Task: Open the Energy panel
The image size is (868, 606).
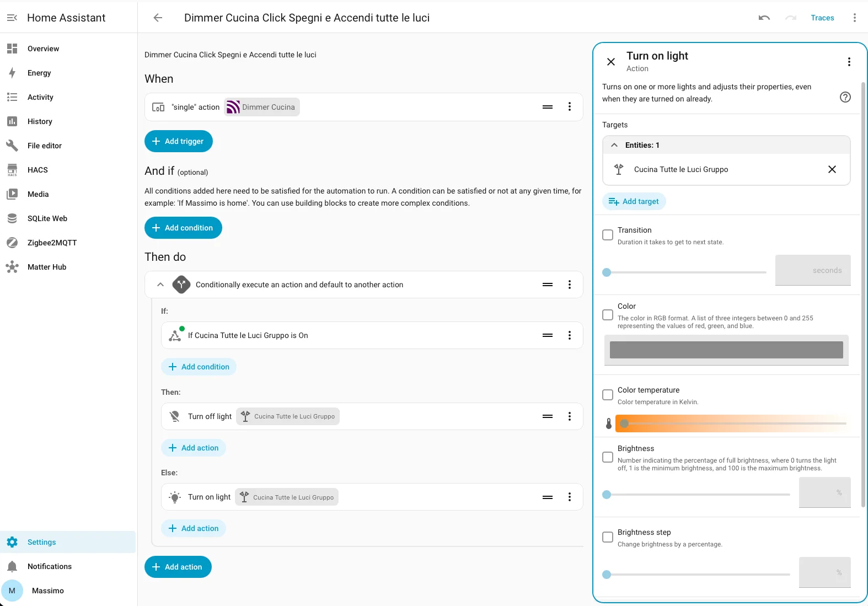Action: coord(68,73)
